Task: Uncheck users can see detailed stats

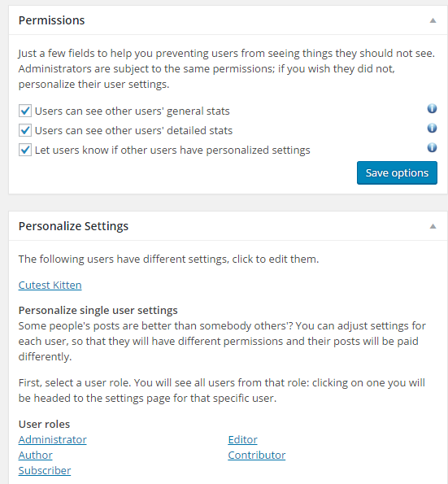Action: 25,130
